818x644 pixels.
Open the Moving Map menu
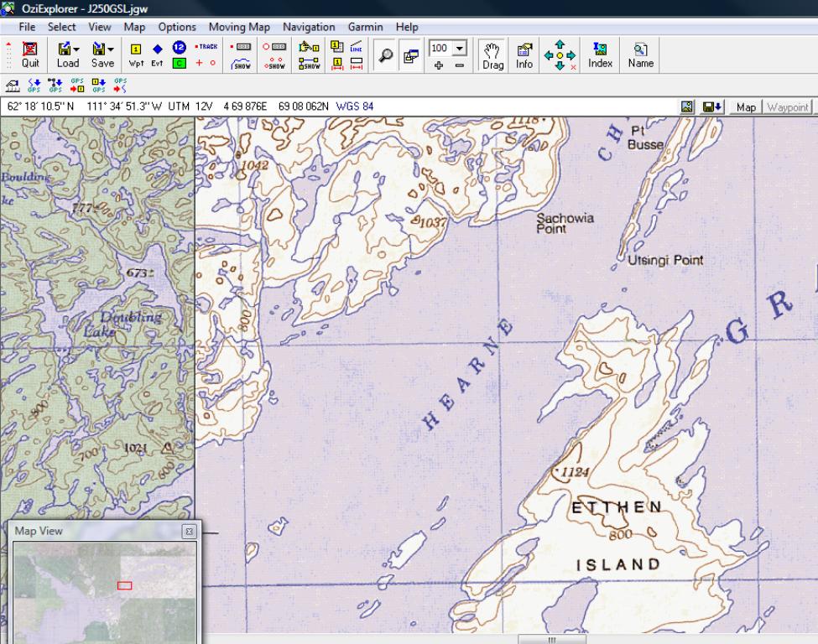239,27
